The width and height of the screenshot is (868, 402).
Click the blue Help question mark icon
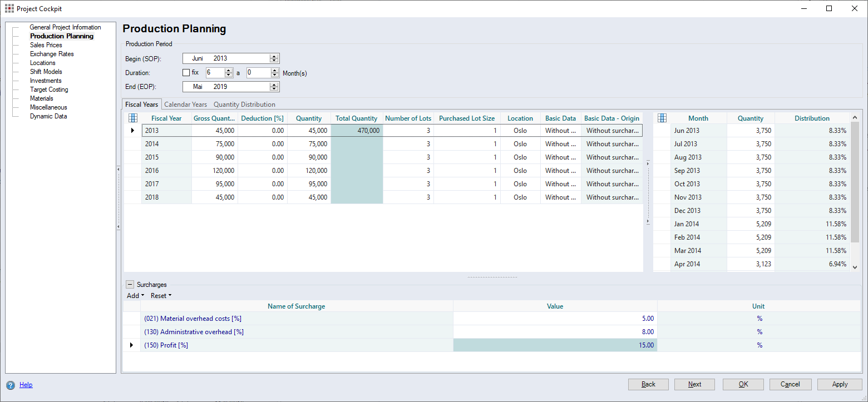[x=11, y=385]
